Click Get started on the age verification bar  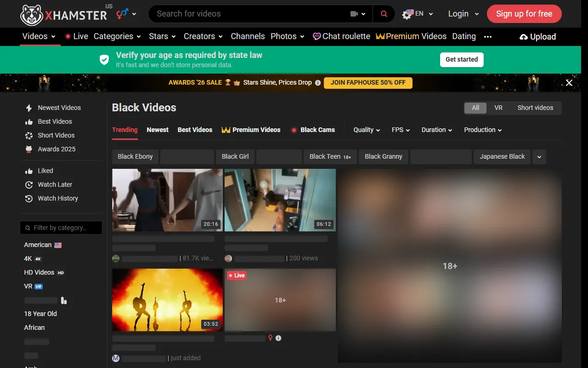click(x=462, y=59)
